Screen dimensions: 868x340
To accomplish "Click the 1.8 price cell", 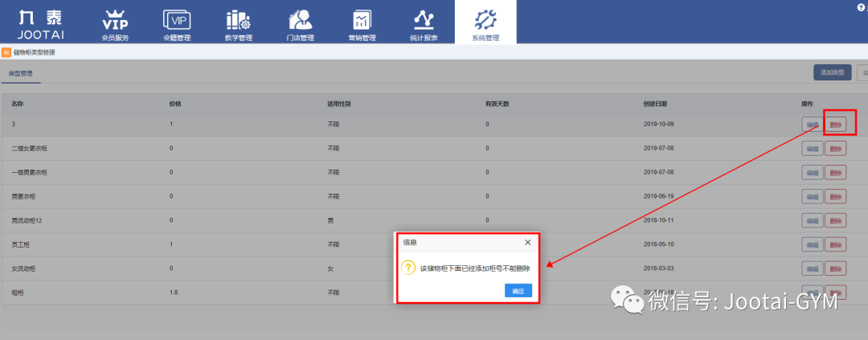I will click(x=174, y=292).
